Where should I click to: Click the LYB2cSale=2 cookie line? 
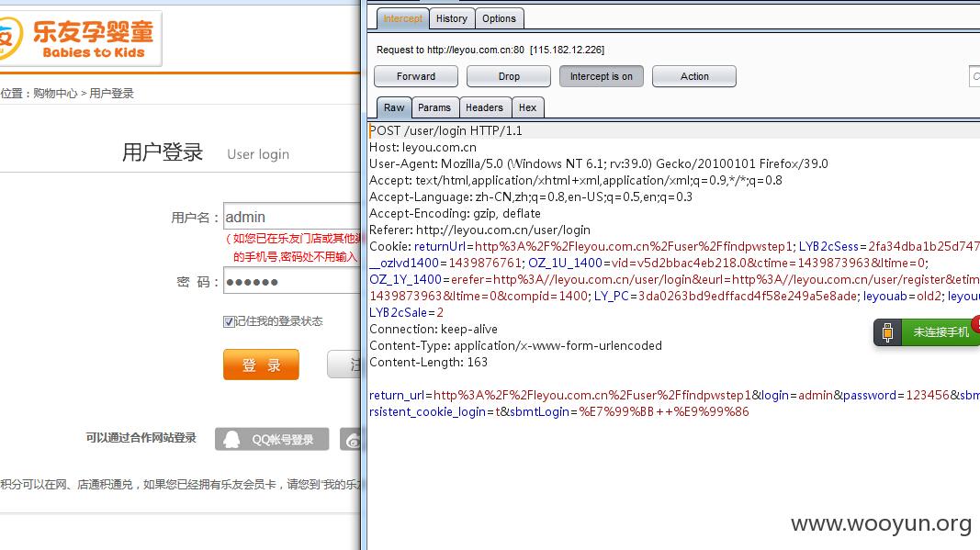click(406, 312)
